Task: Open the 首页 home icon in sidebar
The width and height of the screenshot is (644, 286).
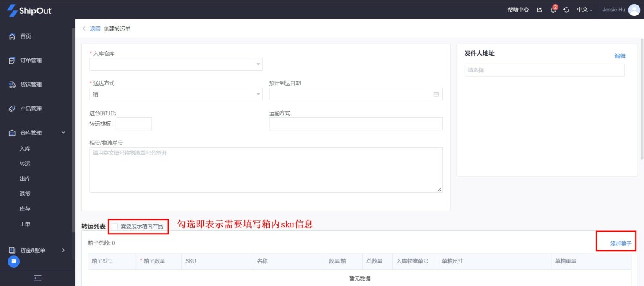Action: coord(13,36)
